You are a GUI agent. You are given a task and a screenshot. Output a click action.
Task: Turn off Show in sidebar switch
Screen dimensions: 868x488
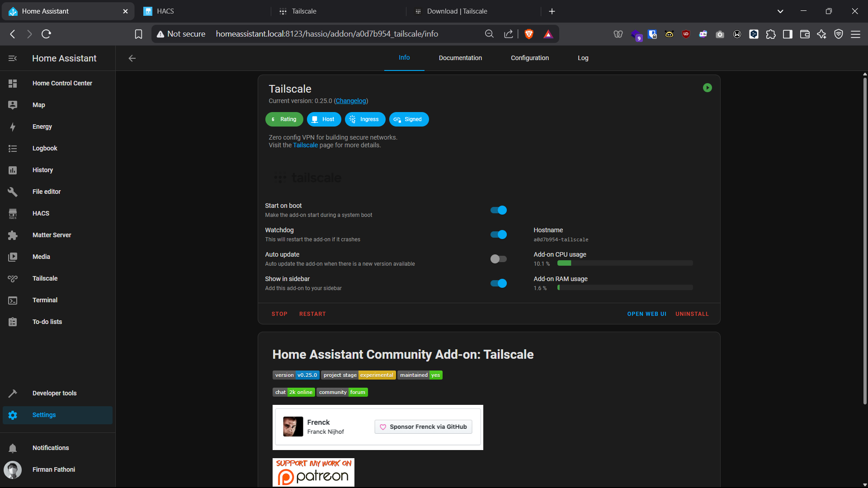[x=499, y=283]
